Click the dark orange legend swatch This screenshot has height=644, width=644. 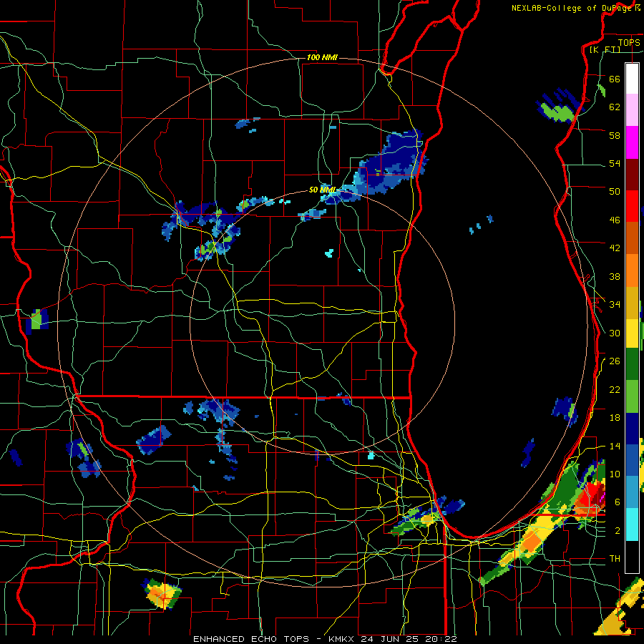pyautogui.click(x=632, y=238)
